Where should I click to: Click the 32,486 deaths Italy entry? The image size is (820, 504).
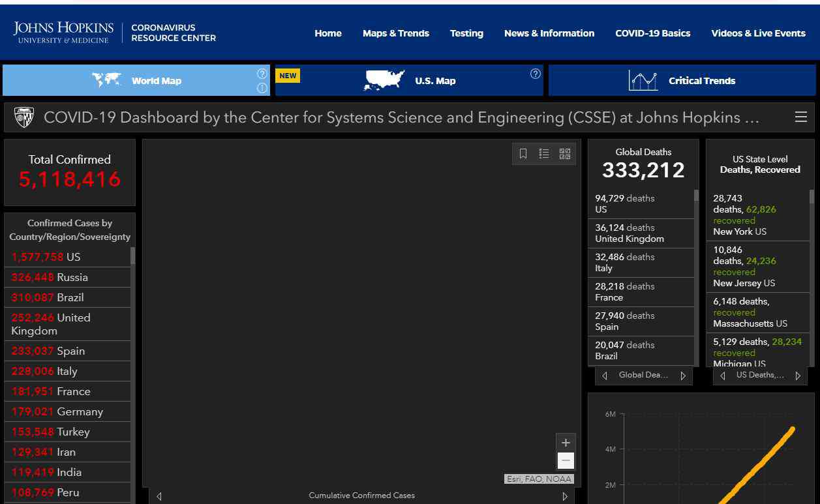point(641,263)
